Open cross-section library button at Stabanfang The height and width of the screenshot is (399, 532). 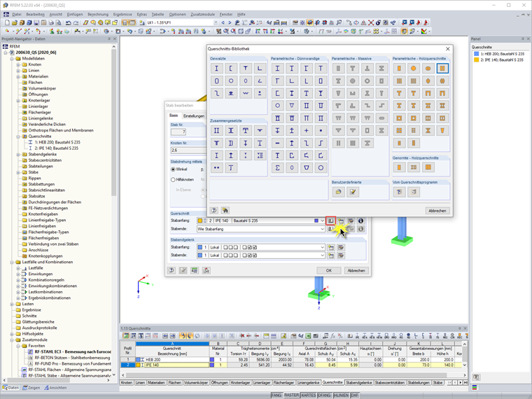[x=330, y=220]
